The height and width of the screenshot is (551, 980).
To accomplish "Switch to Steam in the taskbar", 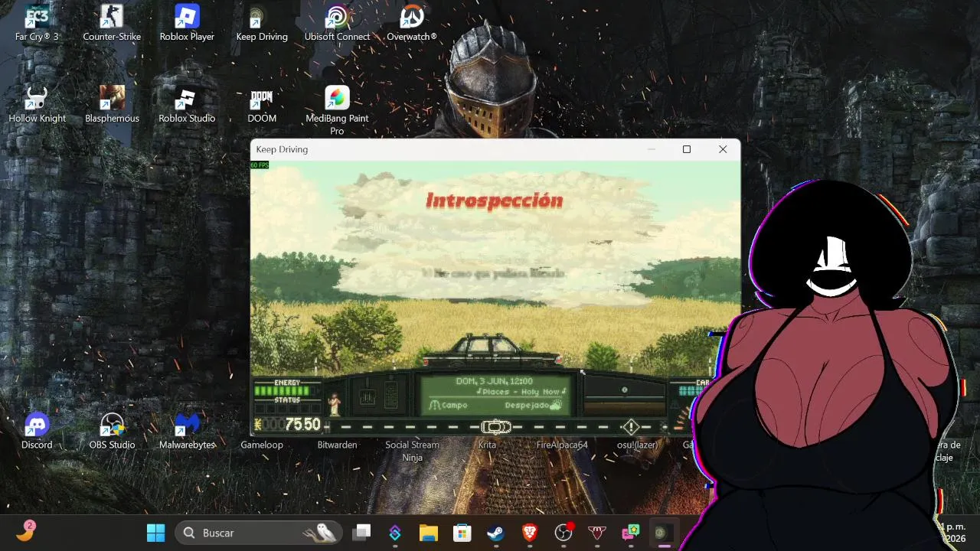I will pos(495,533).
